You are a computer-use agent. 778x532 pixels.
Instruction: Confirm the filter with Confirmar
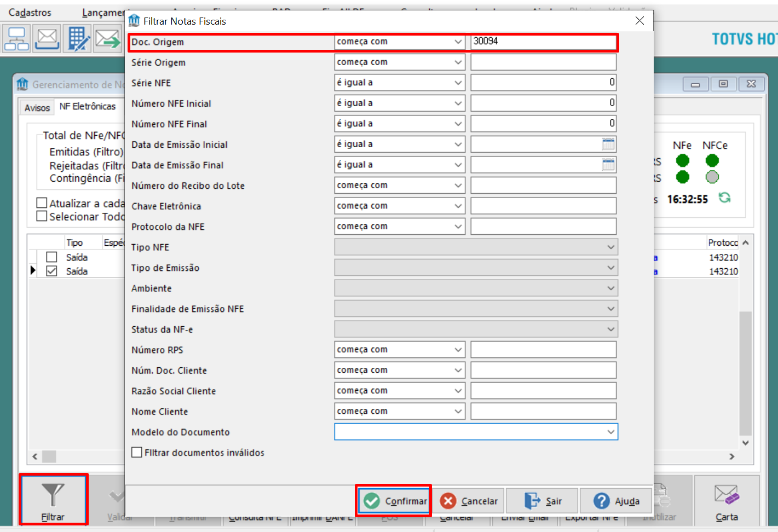394,501
